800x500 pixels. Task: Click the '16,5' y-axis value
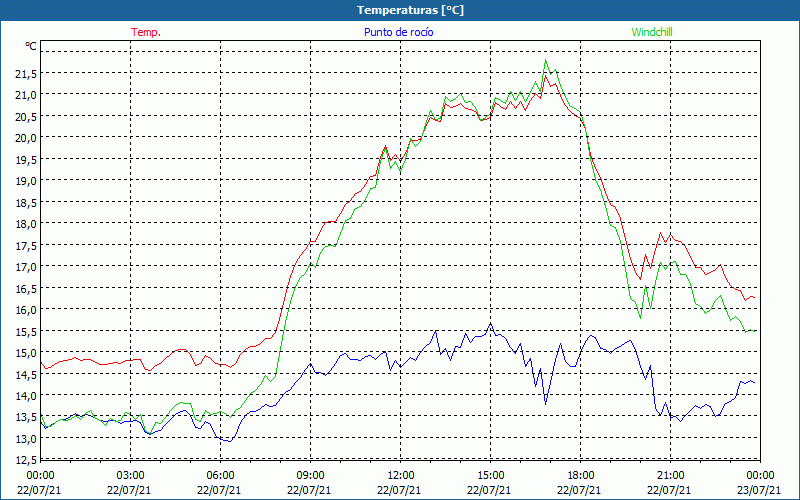pos(26,288)
